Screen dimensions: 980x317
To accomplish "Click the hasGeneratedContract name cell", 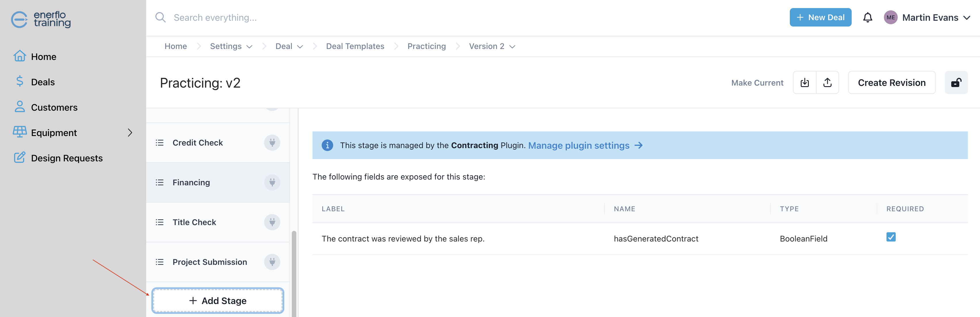I will click(656, 239).
